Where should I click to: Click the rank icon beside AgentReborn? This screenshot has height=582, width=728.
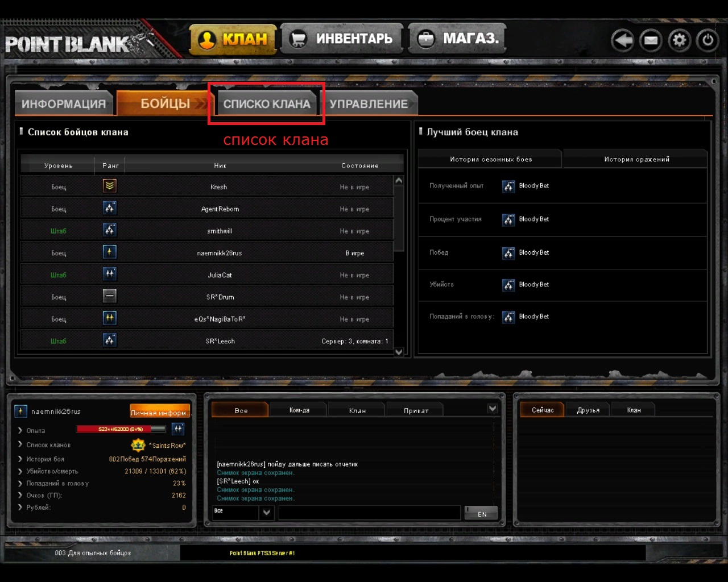click(x=110, y=208)
